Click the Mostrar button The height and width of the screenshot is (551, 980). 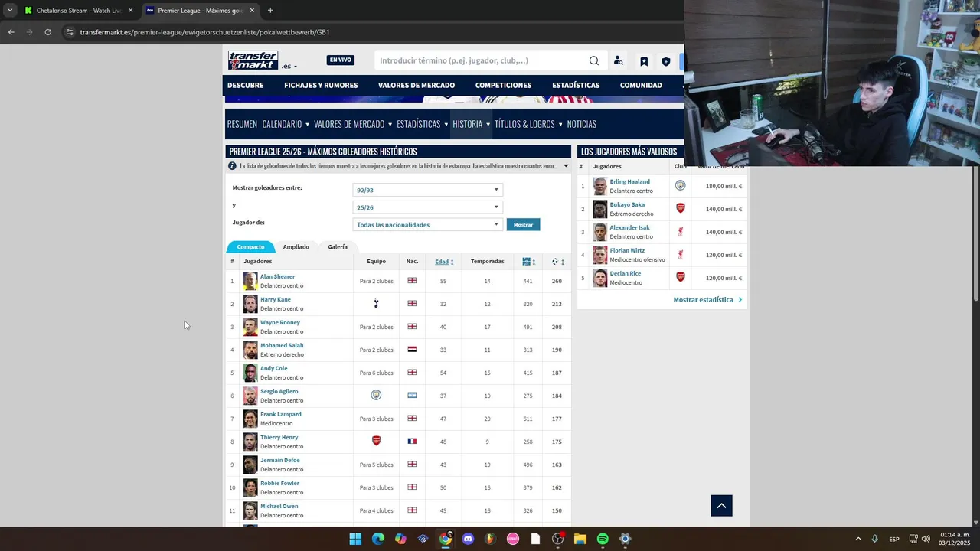[x=524, y=224]
